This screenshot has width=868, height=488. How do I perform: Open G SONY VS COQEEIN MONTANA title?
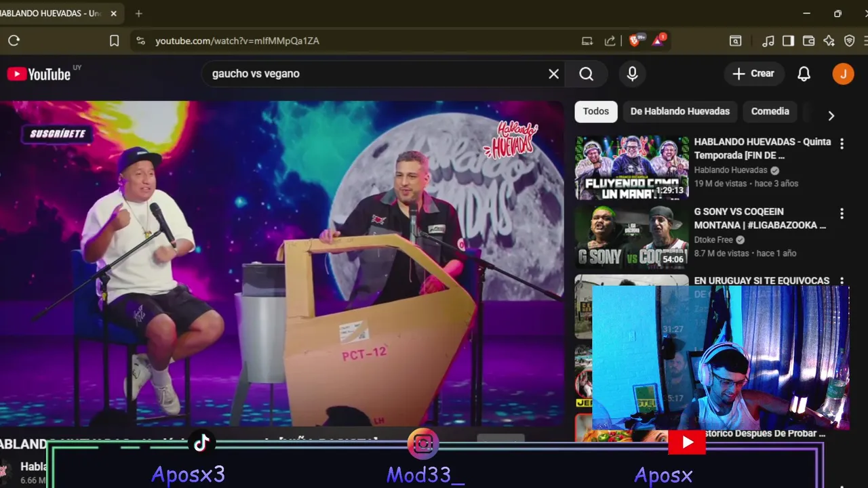[x=760, y=218]
